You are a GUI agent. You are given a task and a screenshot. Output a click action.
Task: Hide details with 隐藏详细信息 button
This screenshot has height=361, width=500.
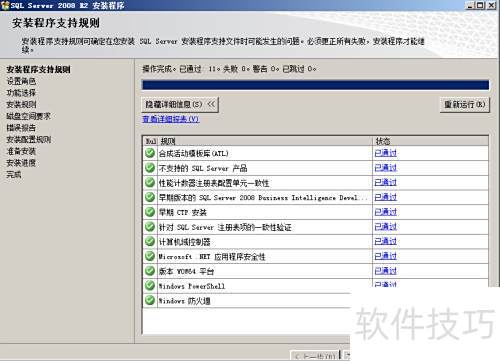(180, 105)
